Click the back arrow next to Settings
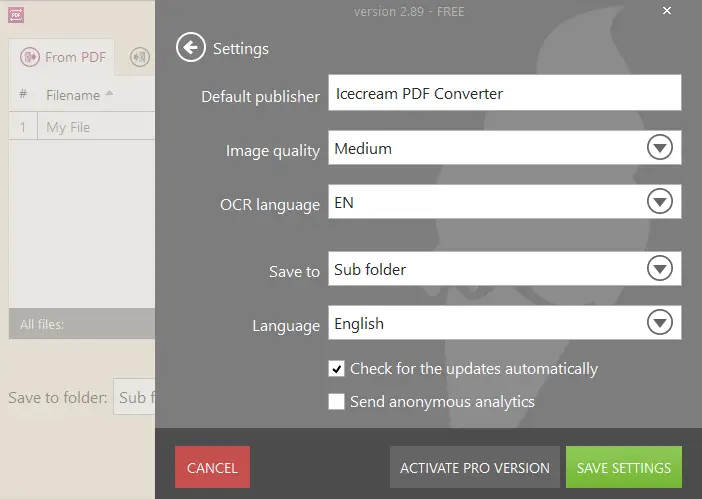The height and width of the screenshot is (499, 702). tap(190, 47)
